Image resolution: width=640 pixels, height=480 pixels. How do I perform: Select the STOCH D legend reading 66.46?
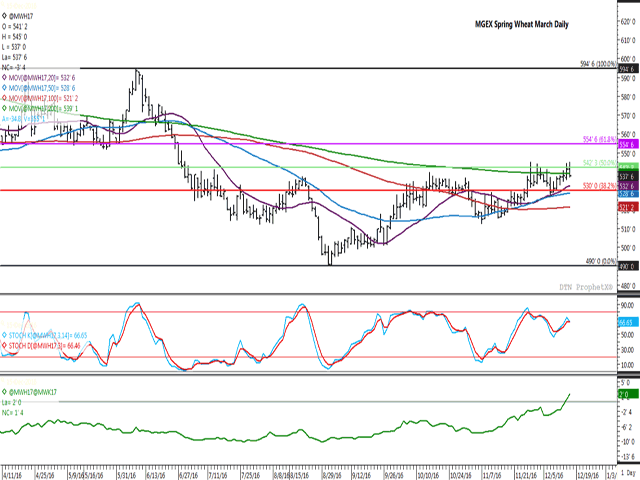(x=44, y=346)
